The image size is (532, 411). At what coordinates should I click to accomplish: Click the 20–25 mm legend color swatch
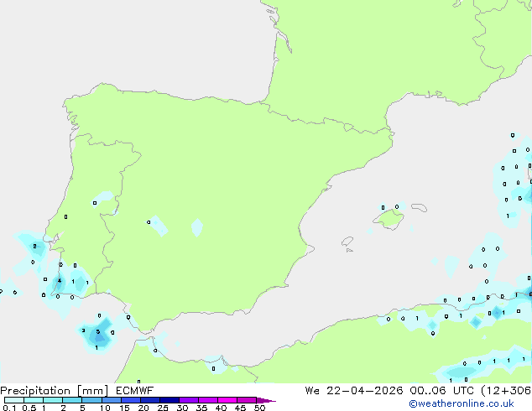coord(149,400)
